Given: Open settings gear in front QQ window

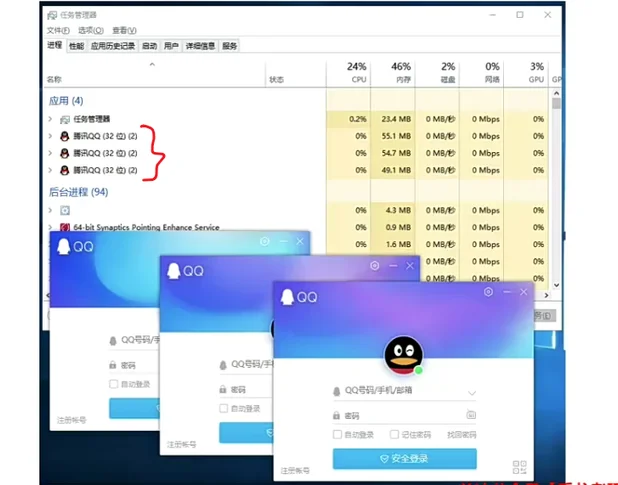Looking at the screenshot, I should pos(488,292).
